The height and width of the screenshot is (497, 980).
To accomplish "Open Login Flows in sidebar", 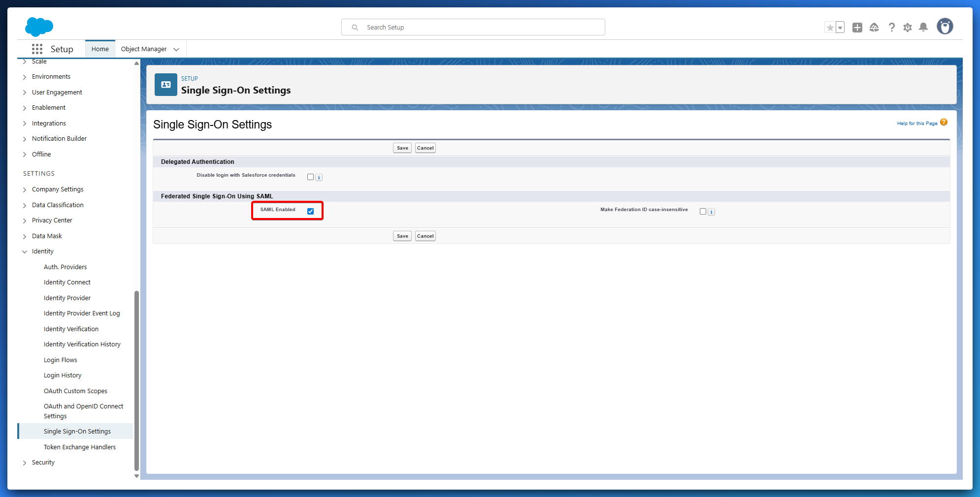I will (61, 360).
